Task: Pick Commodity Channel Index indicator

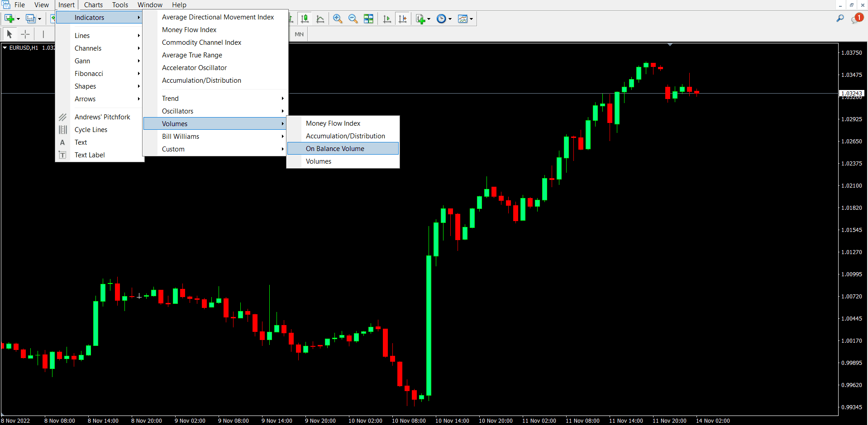Action: [215, 42]
